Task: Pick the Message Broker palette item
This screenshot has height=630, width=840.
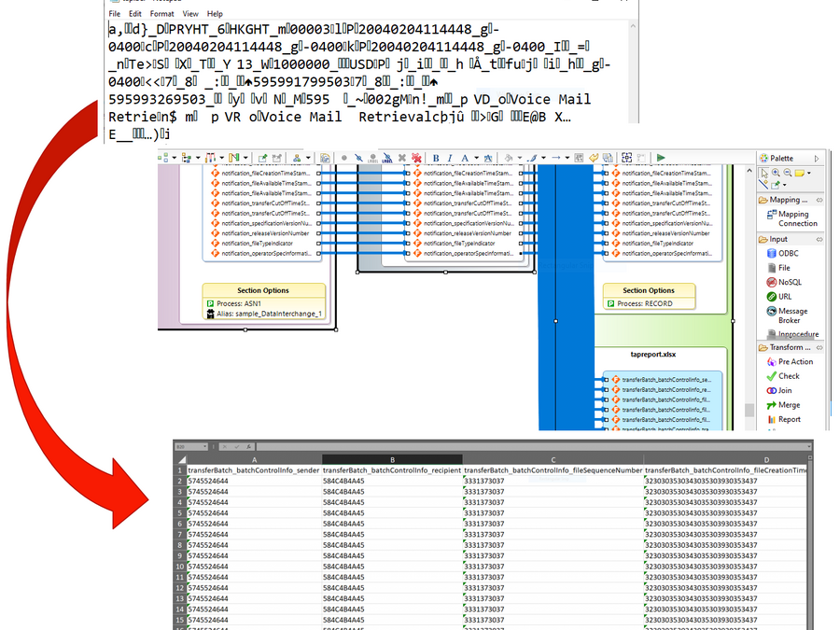Action: tap(791, 315)
